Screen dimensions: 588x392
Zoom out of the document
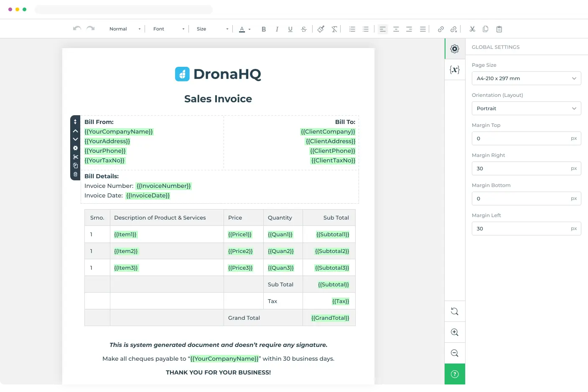[x=454, y=353]
